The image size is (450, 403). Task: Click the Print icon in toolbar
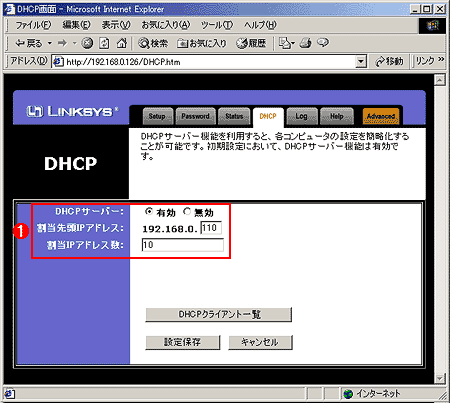pyautogui.click(x=305, y=43)
